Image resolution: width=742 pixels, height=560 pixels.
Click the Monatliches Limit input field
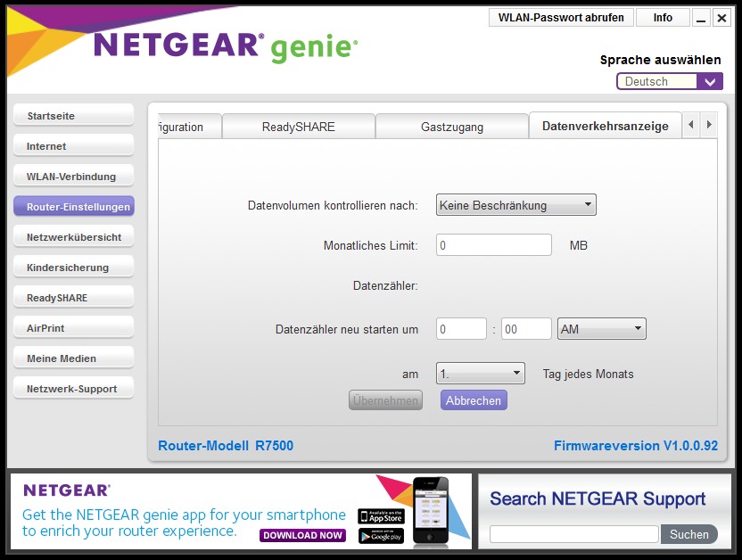493,245
